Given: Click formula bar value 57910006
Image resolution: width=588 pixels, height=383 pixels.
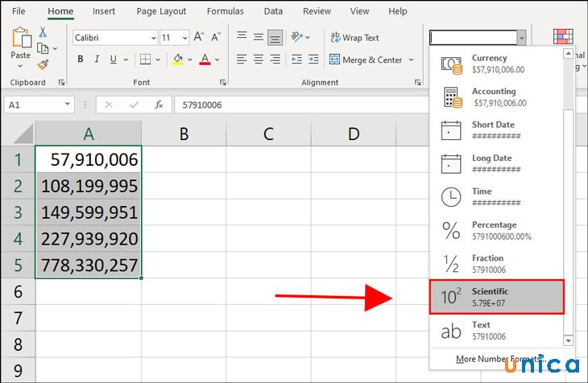Looking at the screenshot, I should pyautogui.click(x=201, y=105).
